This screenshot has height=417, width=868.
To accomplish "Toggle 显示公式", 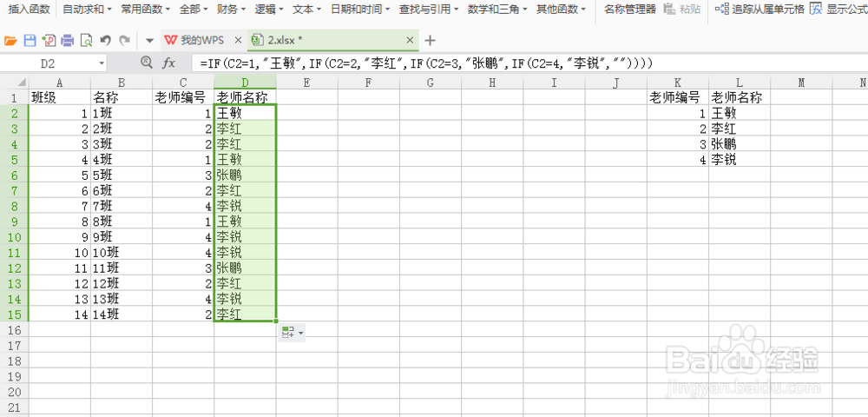I will click(838, 9).
